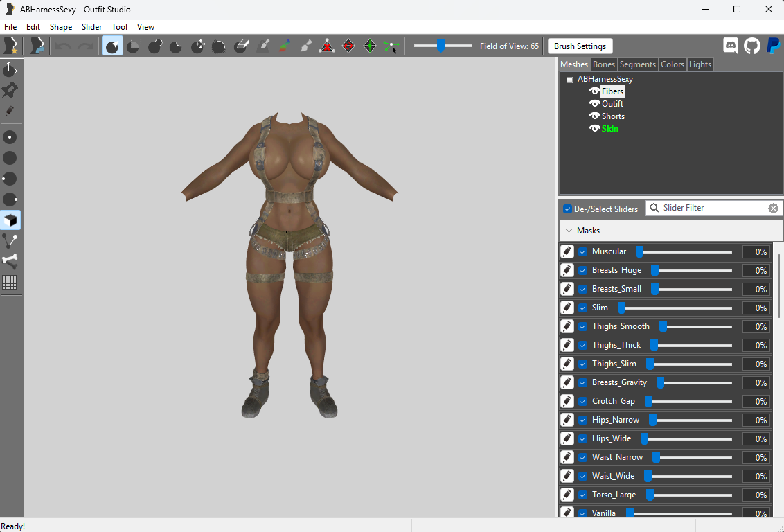
Task: Open the Discord link icon
Action: [731, 46]
